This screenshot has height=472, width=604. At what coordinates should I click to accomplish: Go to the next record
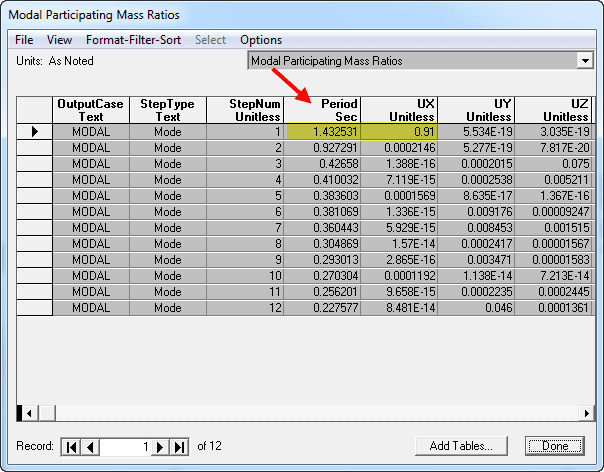[160, 447]
